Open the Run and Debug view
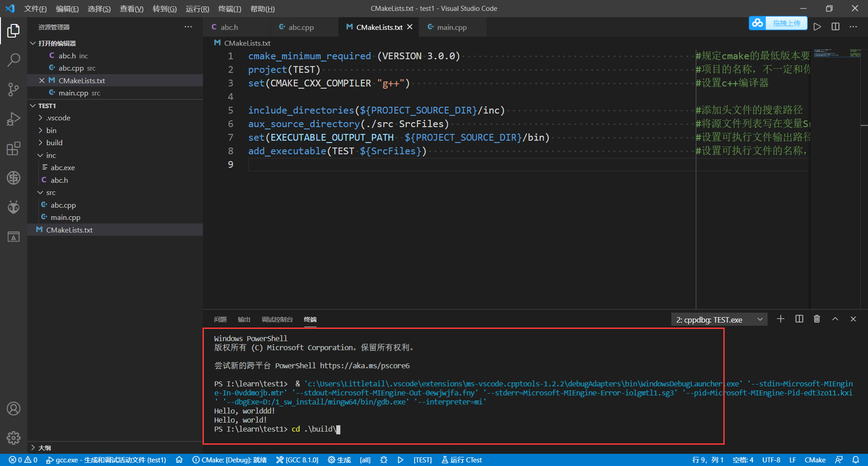The height and width of the screenshot is (466, 868). 14,119
